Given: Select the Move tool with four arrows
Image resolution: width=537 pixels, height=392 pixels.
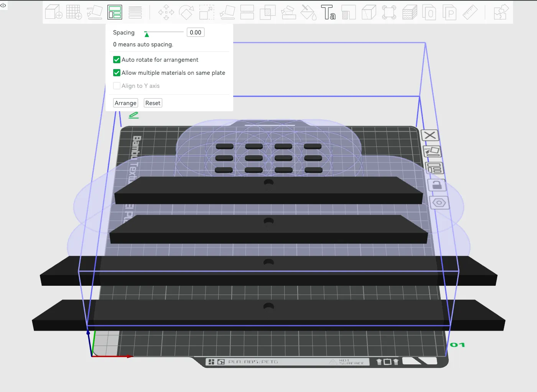Looking at the screenshot, I should point(166,12).
